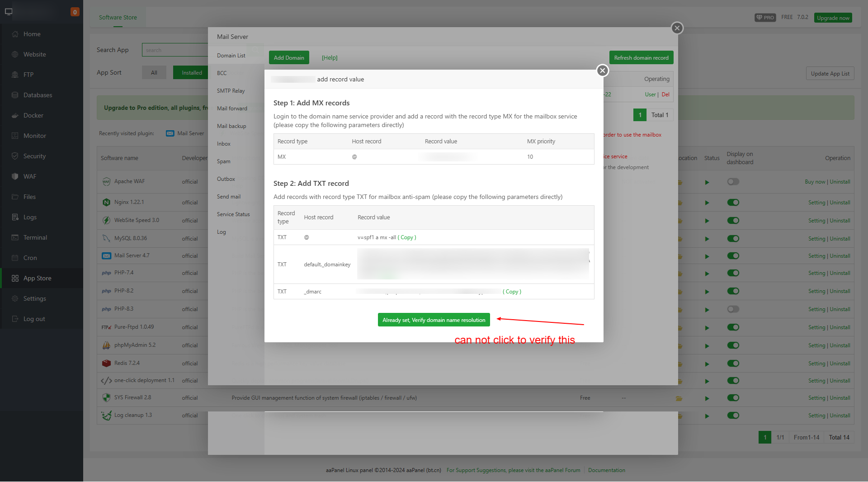Click the Nginx 1.22.1 logo icon
The width and height of the screenshot is (868, 482).
[x=106, y=202]
